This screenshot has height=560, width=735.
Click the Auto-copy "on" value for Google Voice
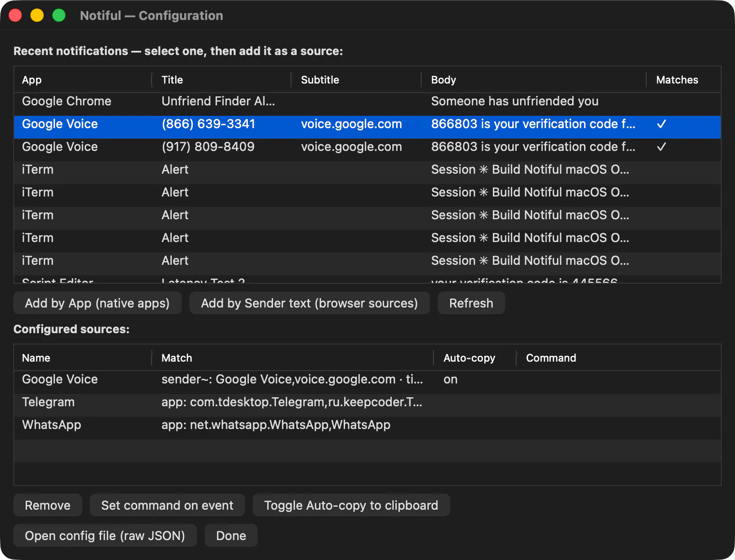(451, 379)
